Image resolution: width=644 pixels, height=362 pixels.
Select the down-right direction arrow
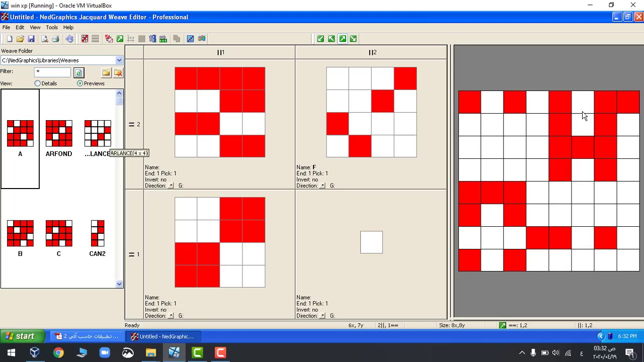point(353,39)
